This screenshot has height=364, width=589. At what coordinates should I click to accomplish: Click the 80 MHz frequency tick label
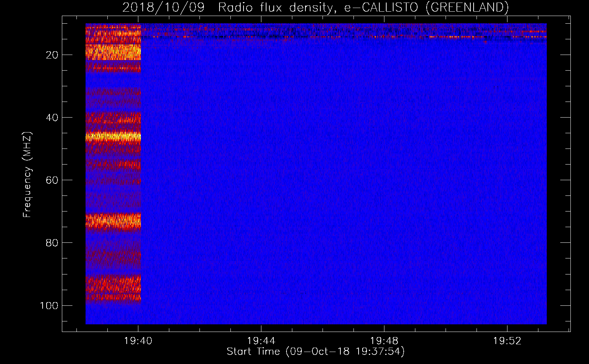(52, 243)
